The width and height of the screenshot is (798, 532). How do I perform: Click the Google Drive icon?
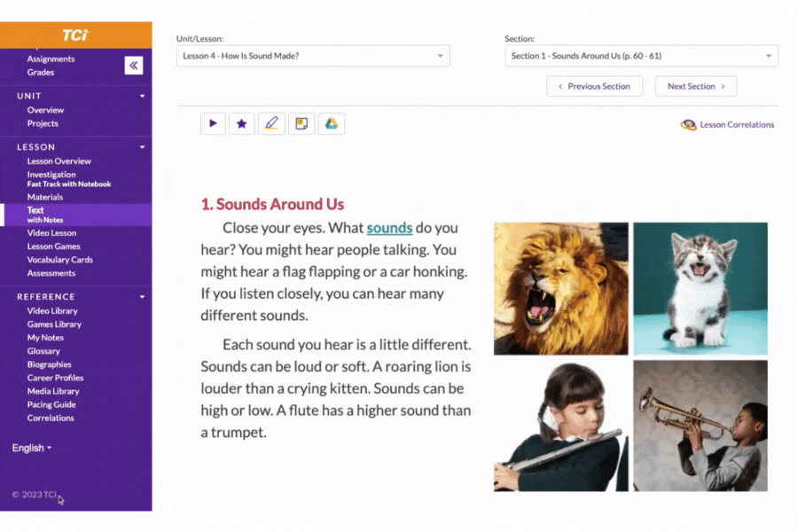[332, 124]
